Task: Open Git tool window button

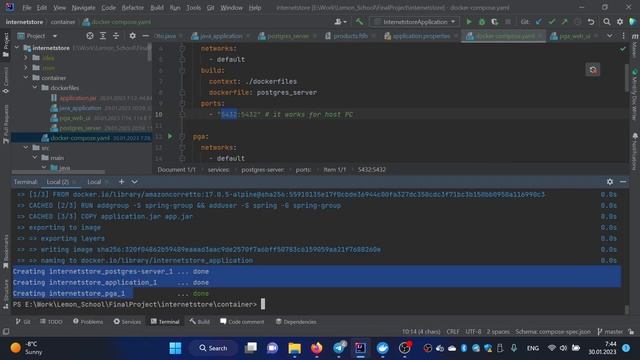Action: click(x=23, y=322)
